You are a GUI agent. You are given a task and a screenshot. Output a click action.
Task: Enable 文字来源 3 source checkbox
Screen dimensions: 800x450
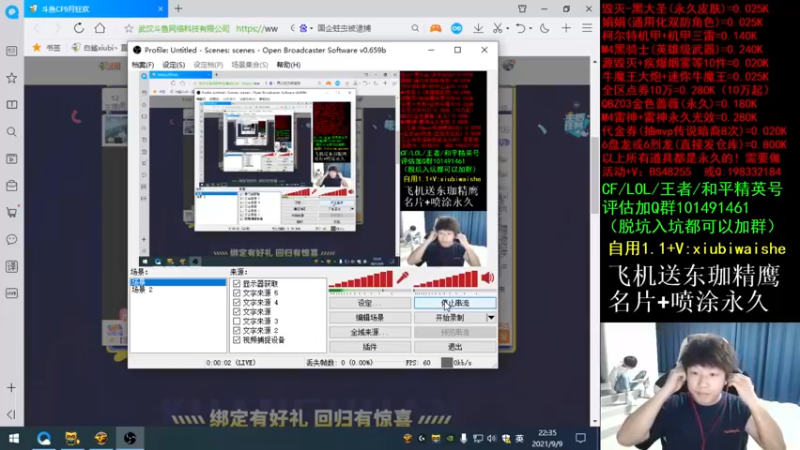(237, 321)
